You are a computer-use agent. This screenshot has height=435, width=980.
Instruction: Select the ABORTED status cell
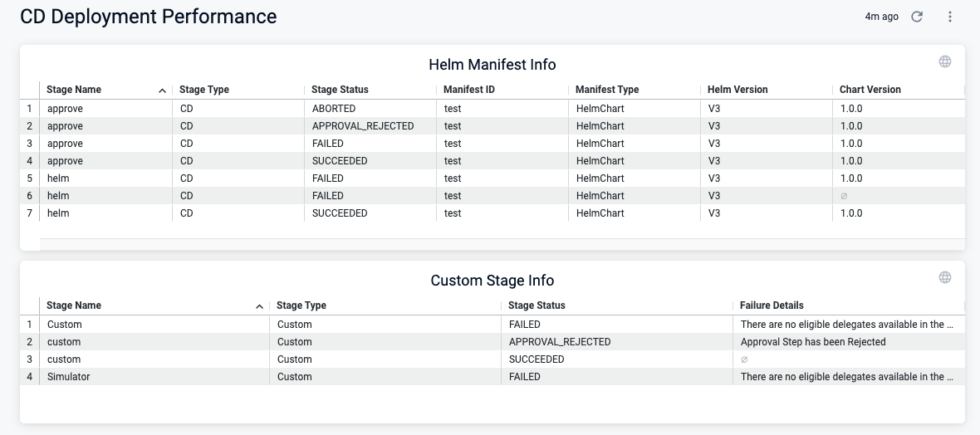pyautogui.click(x=334, y=109)
